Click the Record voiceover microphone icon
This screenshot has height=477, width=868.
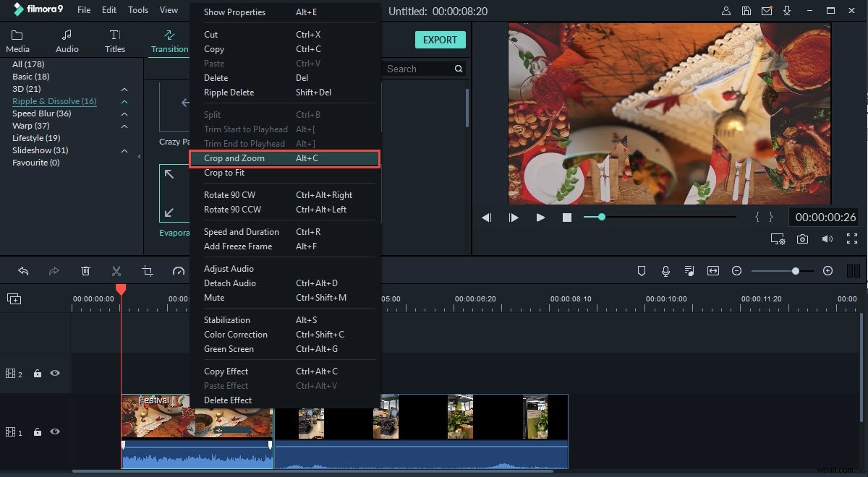[x=665, y=270]
